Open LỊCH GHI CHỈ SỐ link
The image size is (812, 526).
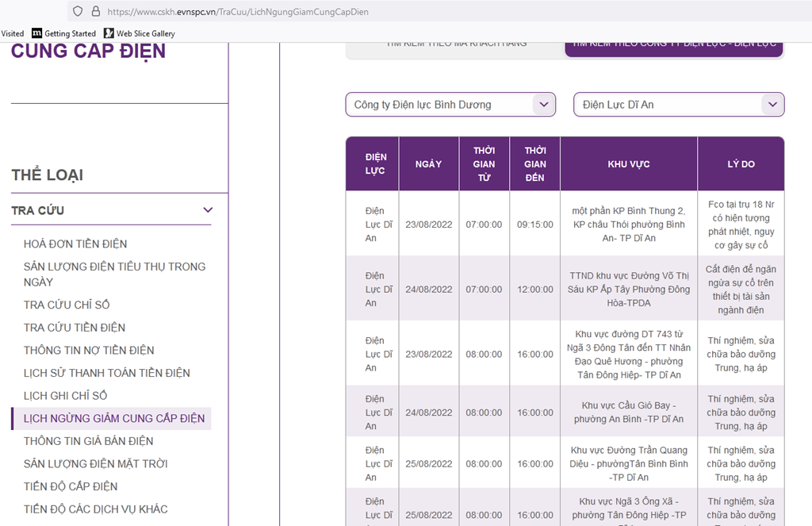65,396
